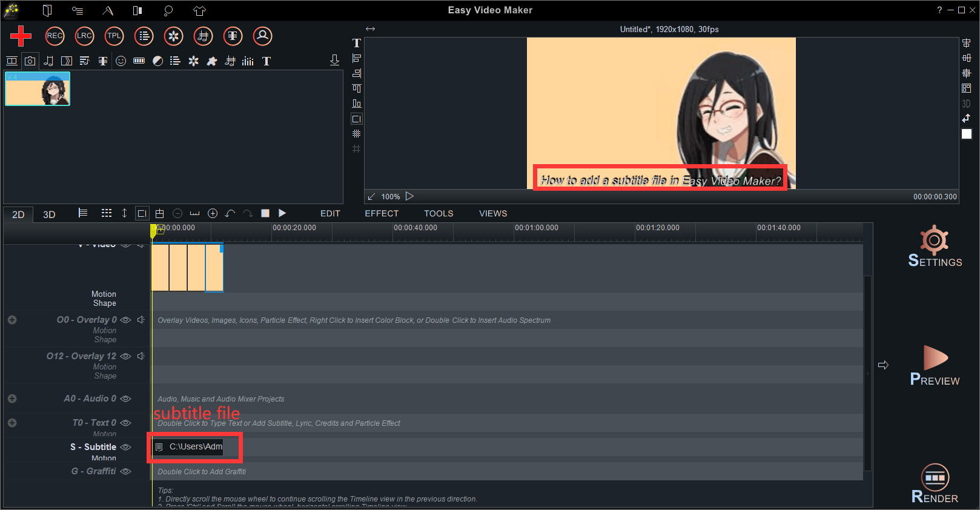980x510 pixels.
Task: Click the grid overlay icon beside the preview
Action: [357, 133]
